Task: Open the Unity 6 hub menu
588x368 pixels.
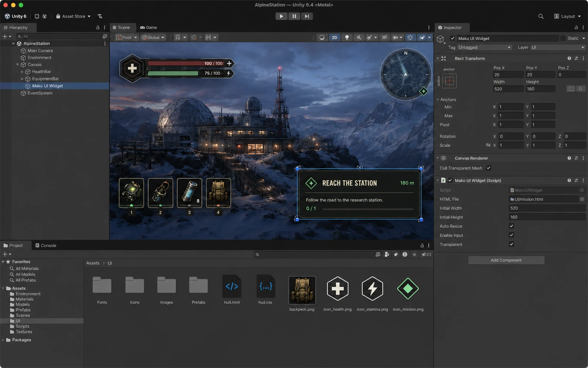Action: (16, 16)
